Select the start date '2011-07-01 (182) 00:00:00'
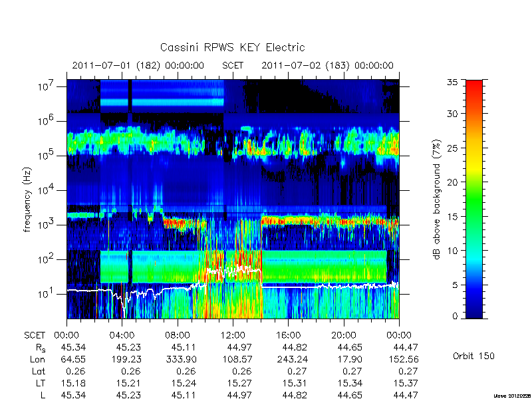This screenshot has width=532, height=399. pos(138,65)
